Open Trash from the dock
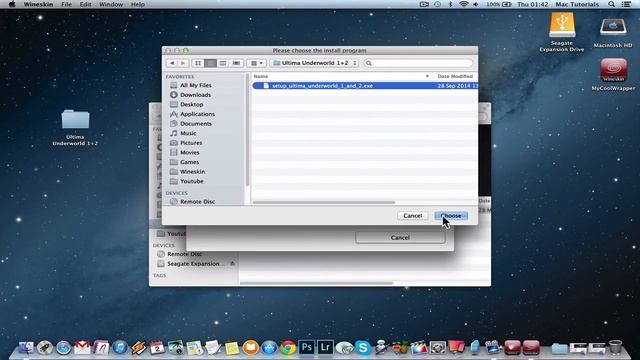This screenshot has height=360, width=640. pyautogui.click(x=615, y=348)
